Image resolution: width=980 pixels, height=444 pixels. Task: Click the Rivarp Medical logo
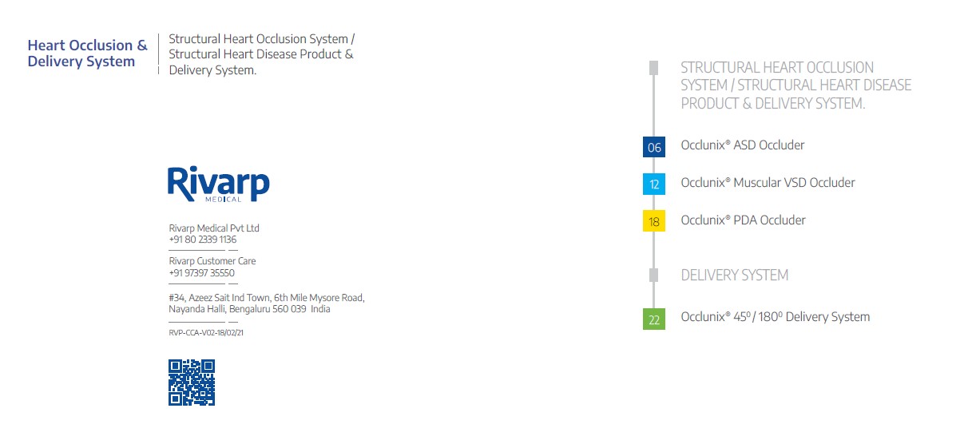[219, 184]
